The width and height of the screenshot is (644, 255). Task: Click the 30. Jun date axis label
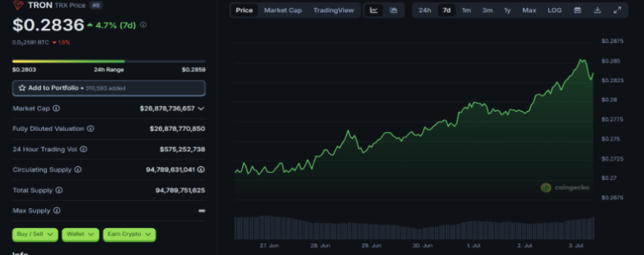tap(423, 246)
